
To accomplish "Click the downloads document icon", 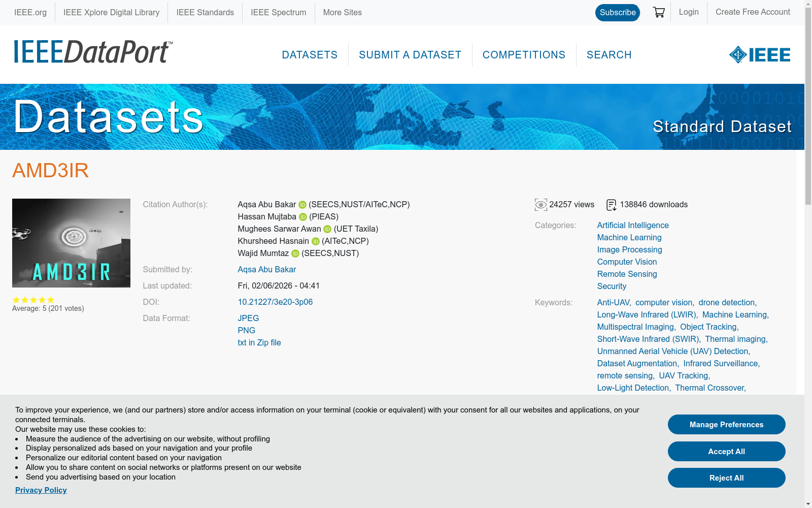I will coord(612,205).
